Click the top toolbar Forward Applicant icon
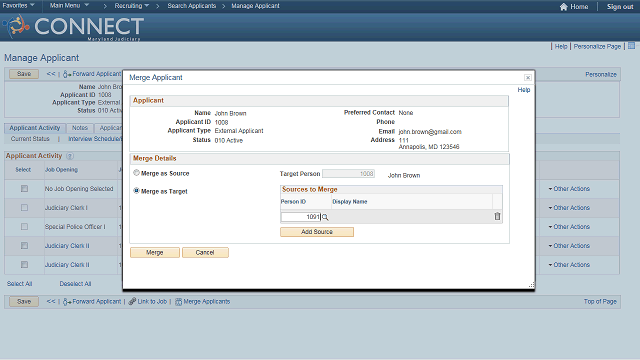This screenshot has height=360, width=640. click(67, 74)
